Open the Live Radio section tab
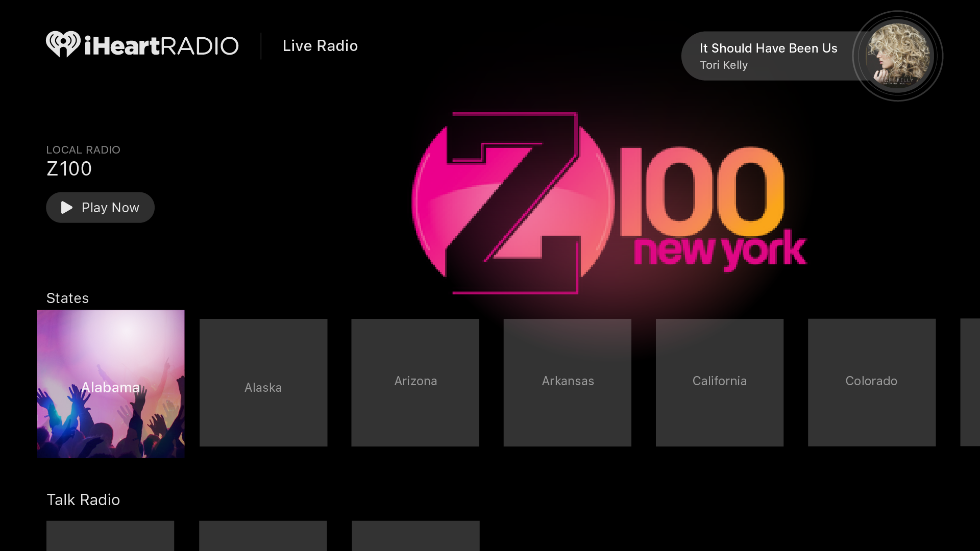Screen dimensions: 980x551 (x=320, y=46)
